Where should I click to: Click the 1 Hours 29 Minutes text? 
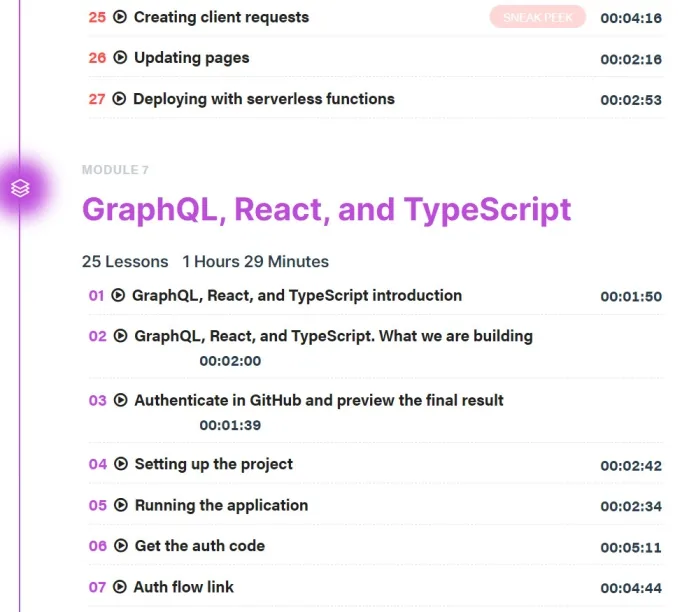(256, 261)
